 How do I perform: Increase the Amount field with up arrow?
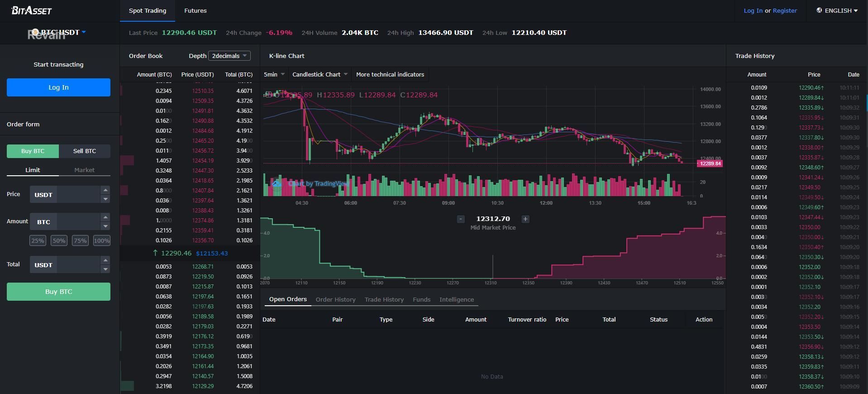point(105,217)
